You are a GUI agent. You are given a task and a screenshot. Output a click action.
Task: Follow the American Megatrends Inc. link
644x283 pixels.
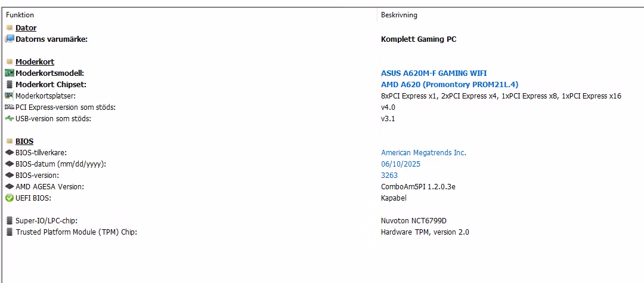coord(423,153)
